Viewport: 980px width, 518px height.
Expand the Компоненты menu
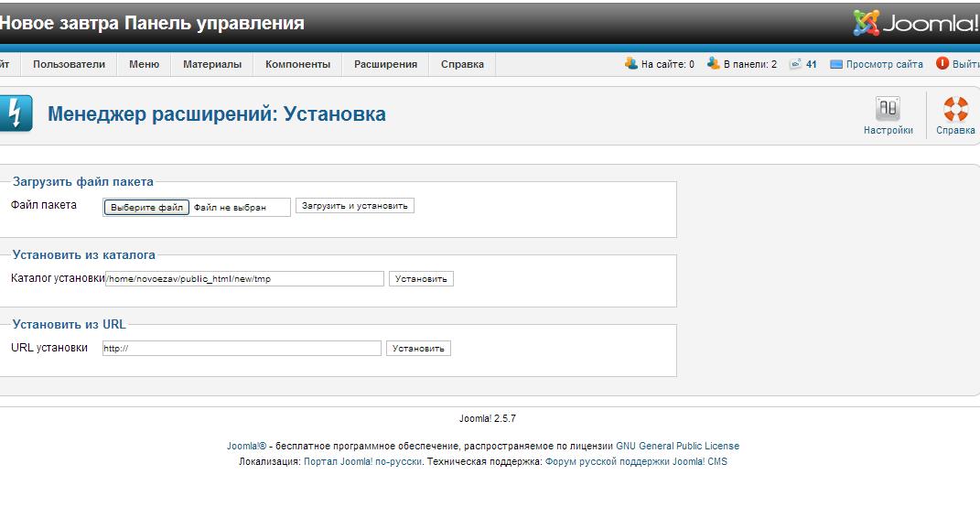pyautogui.click(x=297, y=64)
